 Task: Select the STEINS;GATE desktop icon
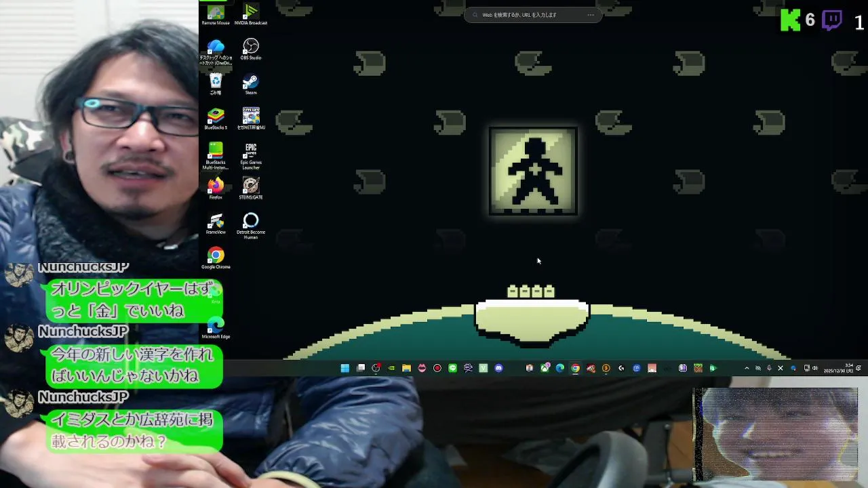coord(251,188)
